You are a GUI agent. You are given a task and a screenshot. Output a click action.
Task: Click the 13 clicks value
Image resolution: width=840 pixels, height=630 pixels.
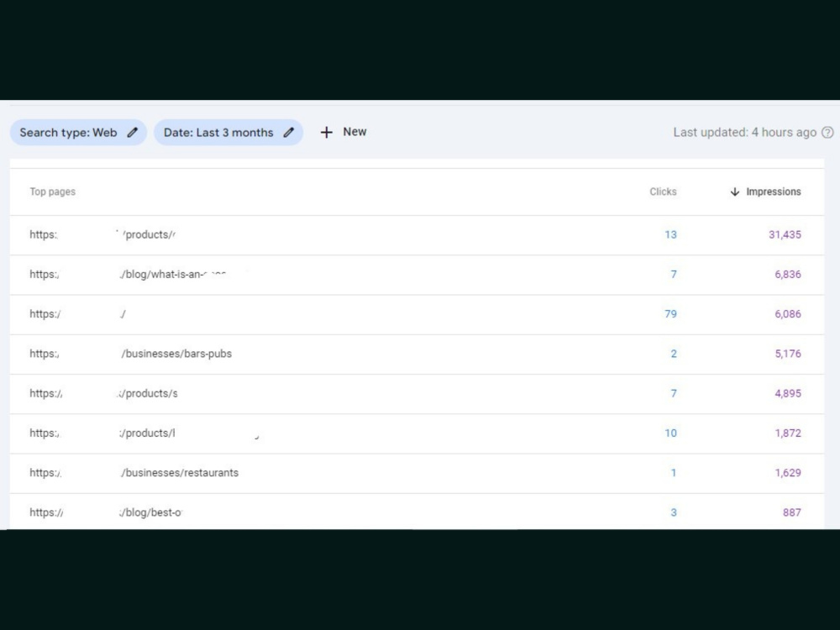pos(670,234)
